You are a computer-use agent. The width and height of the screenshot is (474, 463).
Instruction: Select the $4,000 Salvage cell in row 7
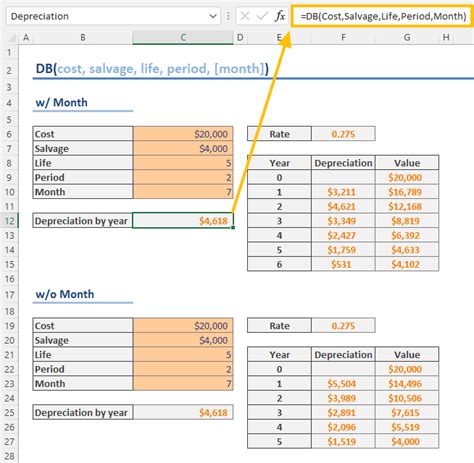pos(183,148)
